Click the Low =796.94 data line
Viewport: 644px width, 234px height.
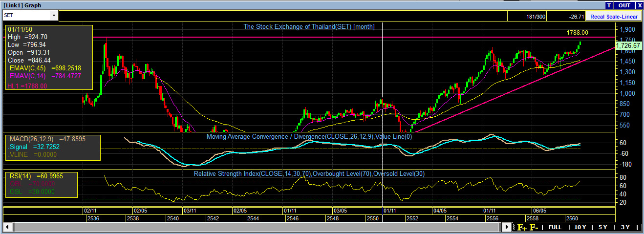27,44
